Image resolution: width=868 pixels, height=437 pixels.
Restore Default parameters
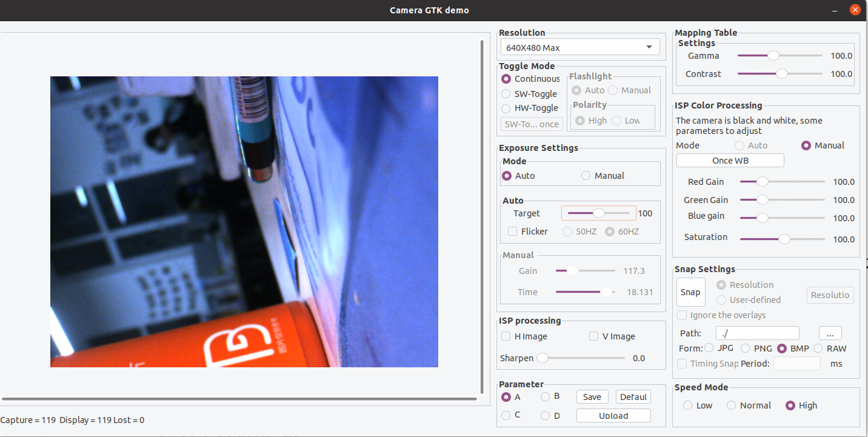tap(633, 397)
